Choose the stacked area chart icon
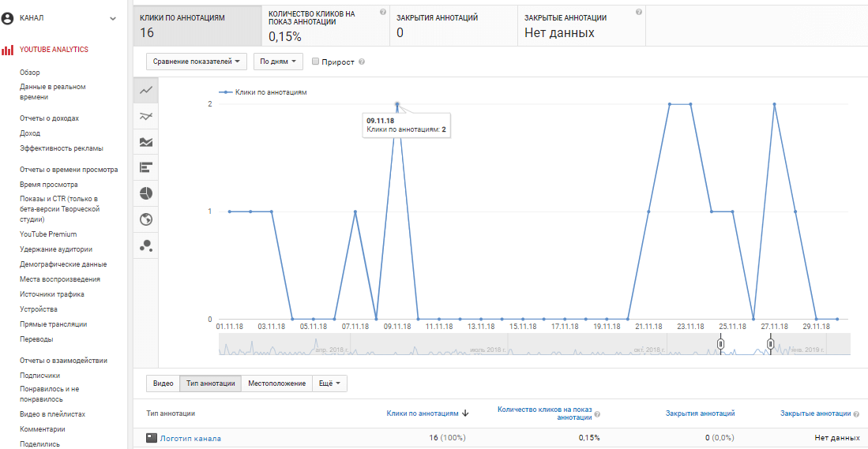The width and height of the screenshot is (868, 449). [146, 142]
